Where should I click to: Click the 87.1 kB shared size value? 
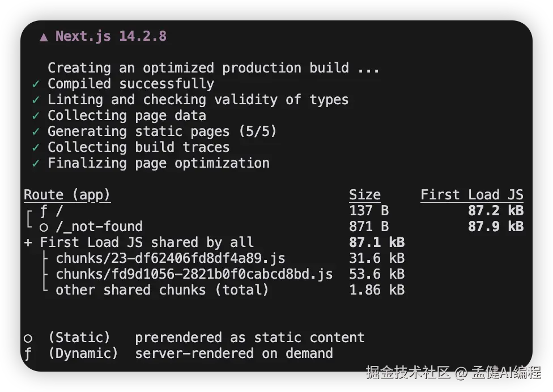376,243
